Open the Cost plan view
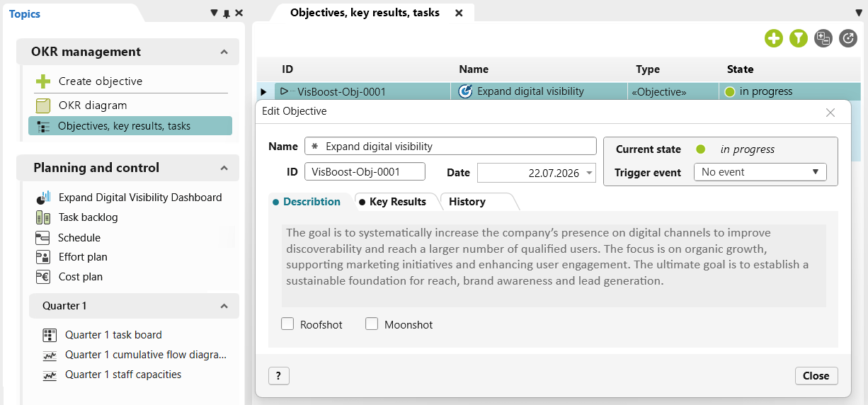868x405 pixels. [x=81, y=277]
